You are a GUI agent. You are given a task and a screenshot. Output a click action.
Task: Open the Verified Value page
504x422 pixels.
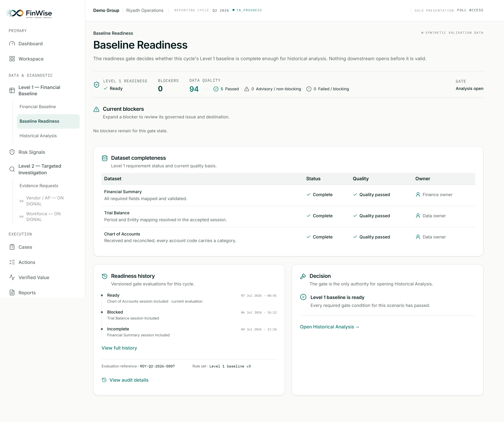pyautogui.click(x=34, y=277)
